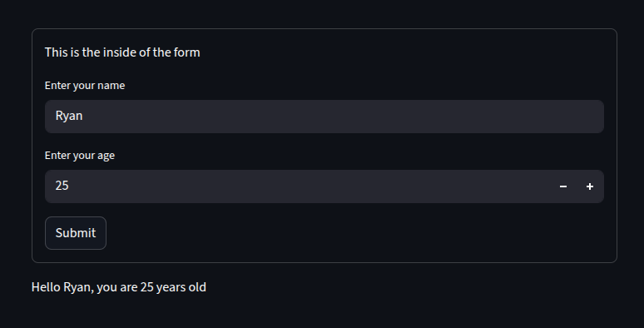
Task: Click the 'Enter your name' label
Action: point(85,86)
